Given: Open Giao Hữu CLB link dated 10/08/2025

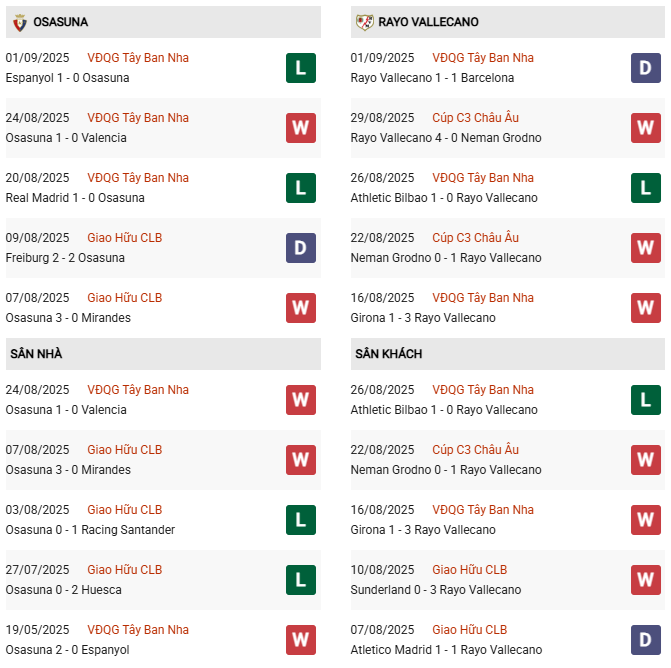Looking at the screenshot, I should tap(469, 570).
